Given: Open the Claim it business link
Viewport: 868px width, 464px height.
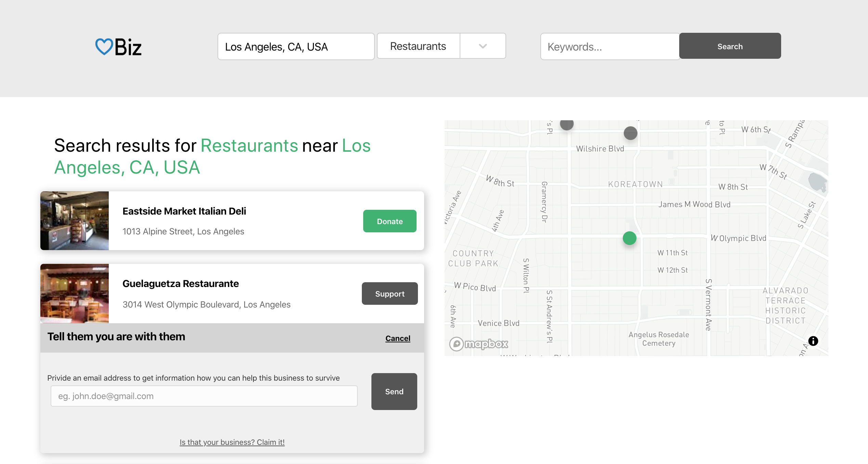Looking at the screenshot, I should 232,442.
